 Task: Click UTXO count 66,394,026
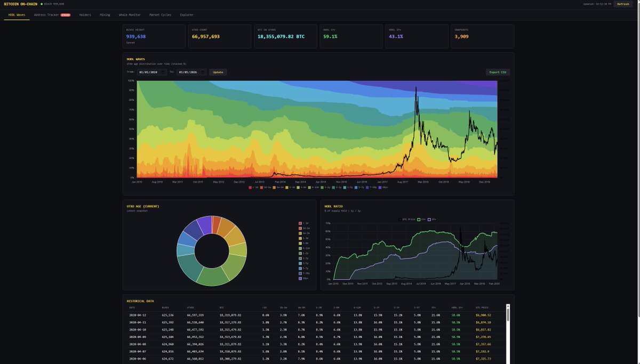coord(194,344)
